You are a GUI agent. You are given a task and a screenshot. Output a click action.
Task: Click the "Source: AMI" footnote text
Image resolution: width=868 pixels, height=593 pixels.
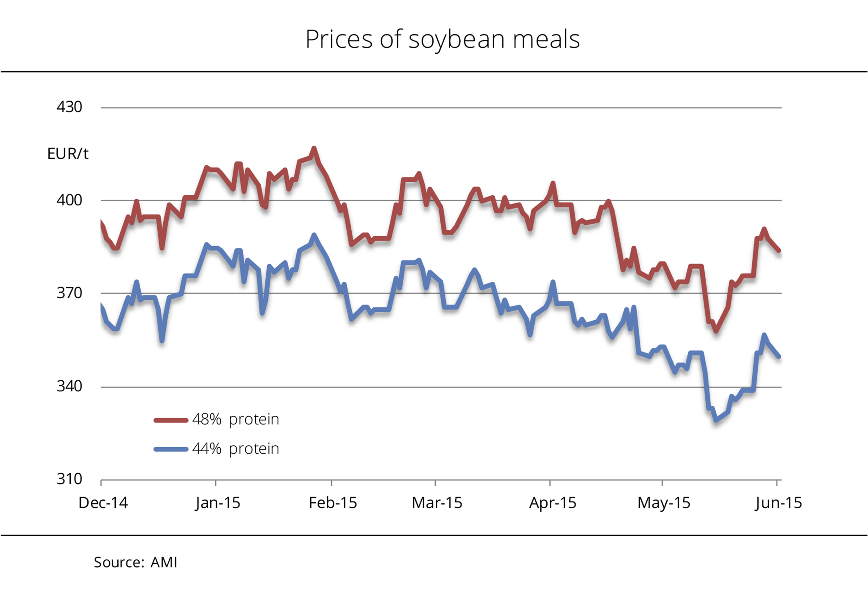(x=136, y=563)
